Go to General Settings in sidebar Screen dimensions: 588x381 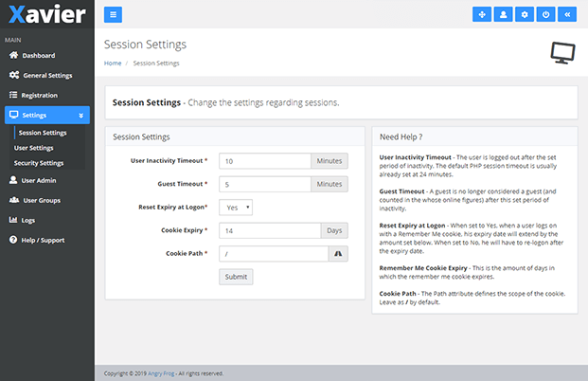(x=46, y=75)
